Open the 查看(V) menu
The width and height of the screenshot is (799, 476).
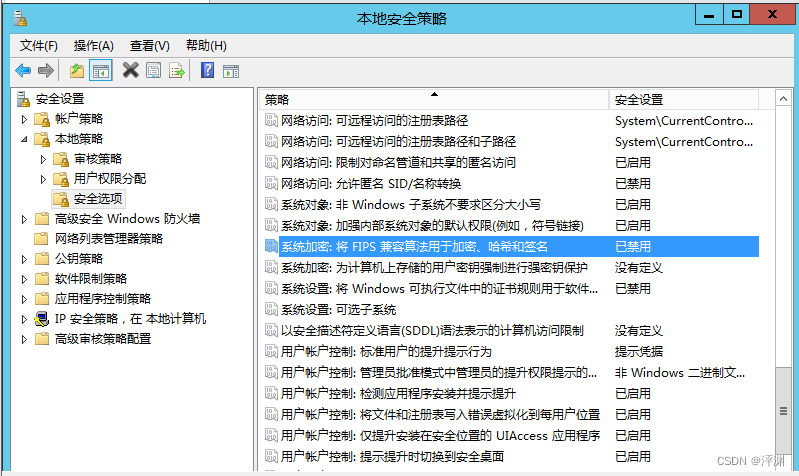pos(149,46)
